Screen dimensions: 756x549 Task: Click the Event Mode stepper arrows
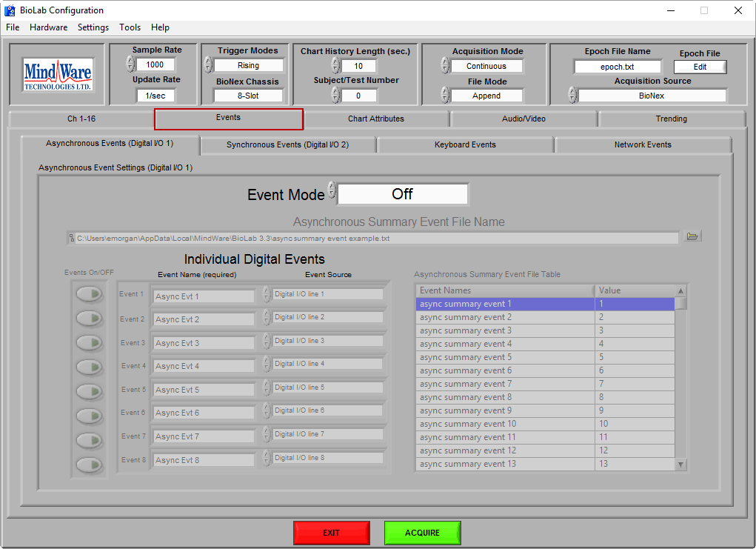[x=332, y=190]
